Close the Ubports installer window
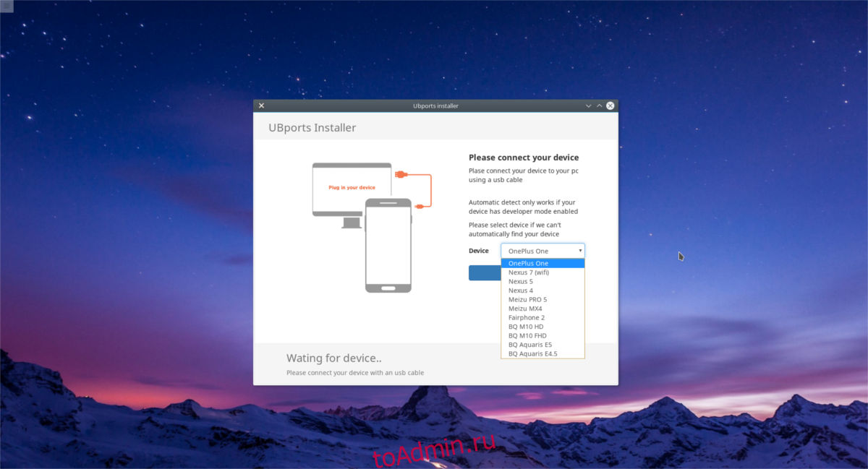868x469 pixels. (x=610, y=106)
